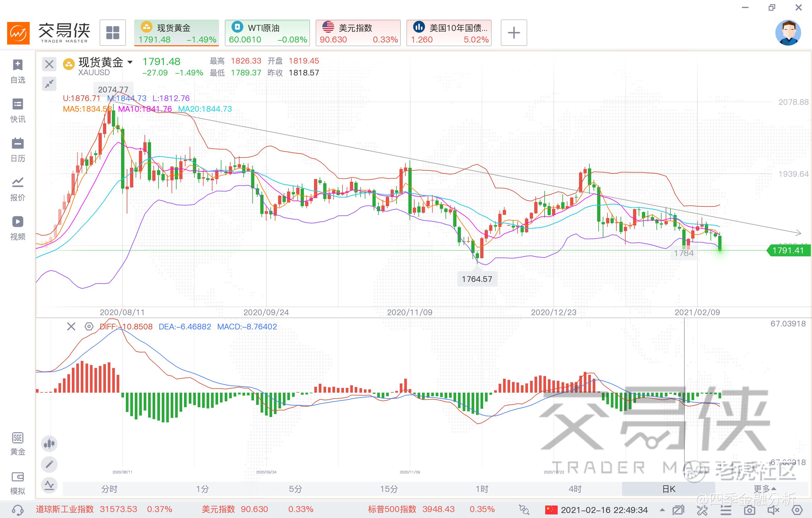
Task: Close the MACD indicator panel
Action: coord(71,326)
